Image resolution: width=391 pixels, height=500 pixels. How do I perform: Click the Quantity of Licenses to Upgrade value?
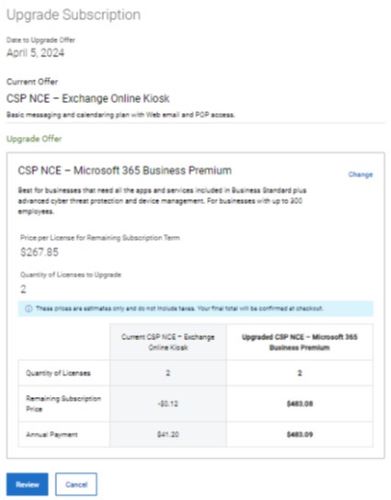23,289
